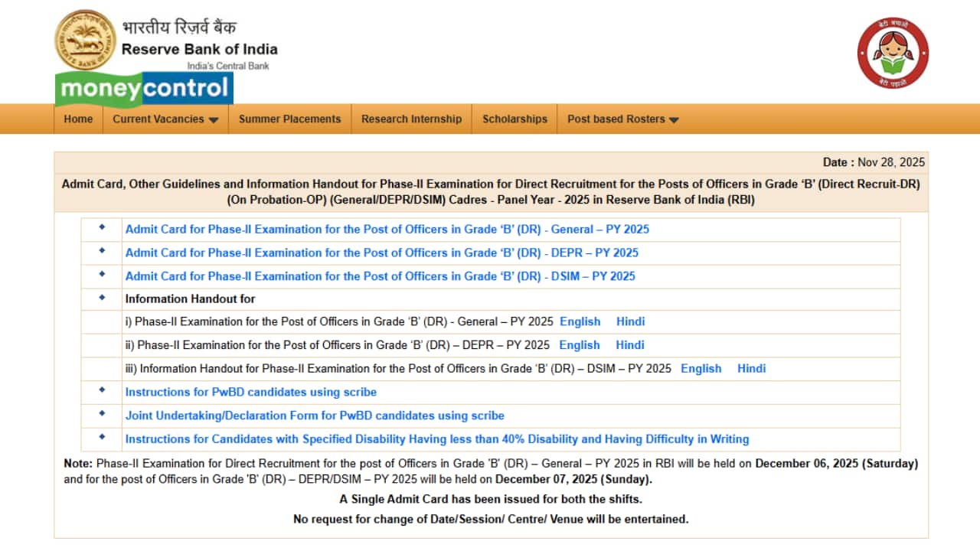Select the Summer Placements tab
The image size is (980, 551).
pyautogui.click(x=289, y=119)
